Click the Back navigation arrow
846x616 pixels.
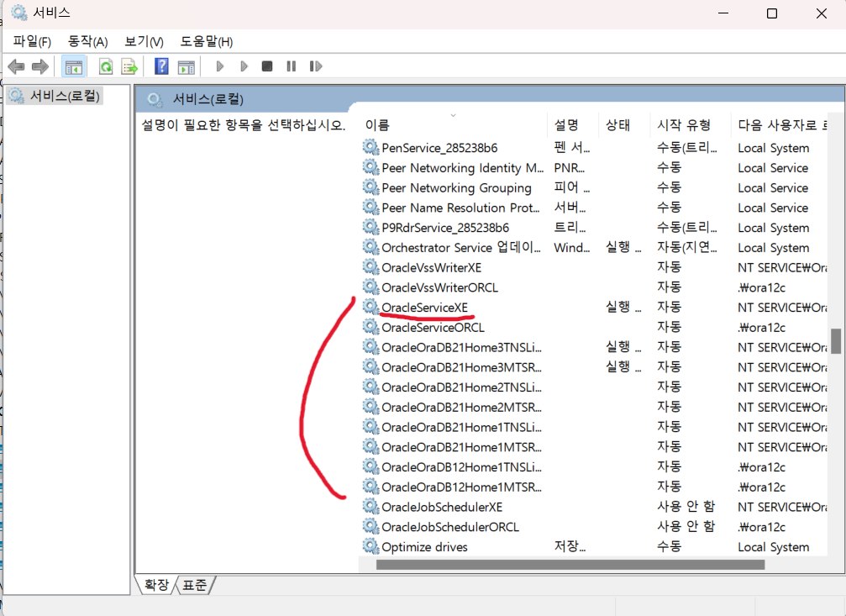click(x=15, y=66)
